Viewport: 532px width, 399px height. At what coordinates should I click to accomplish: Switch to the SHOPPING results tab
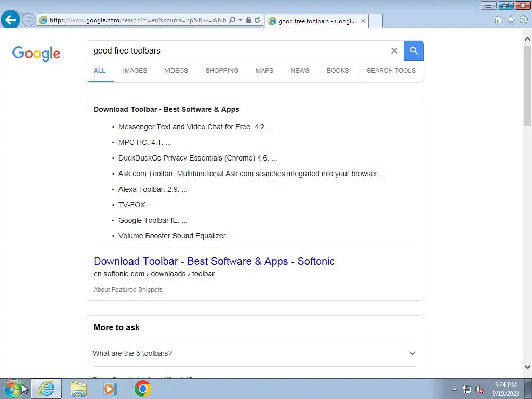(x=222, y=71)
